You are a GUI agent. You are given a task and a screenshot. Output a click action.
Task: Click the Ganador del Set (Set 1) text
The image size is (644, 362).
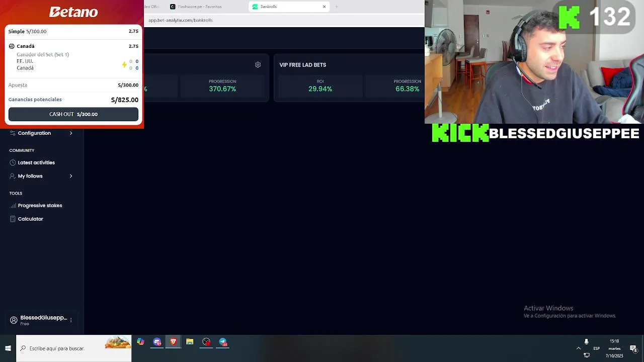tap(43, 54)
